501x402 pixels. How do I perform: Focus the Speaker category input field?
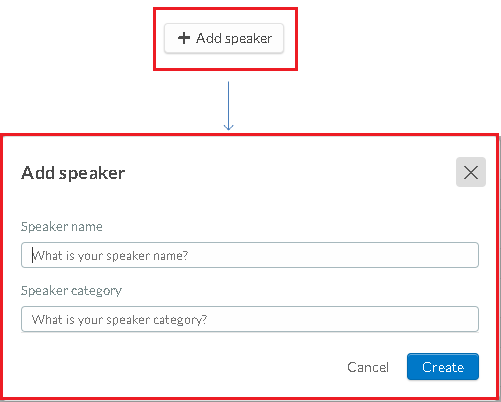tap(250, 319)
